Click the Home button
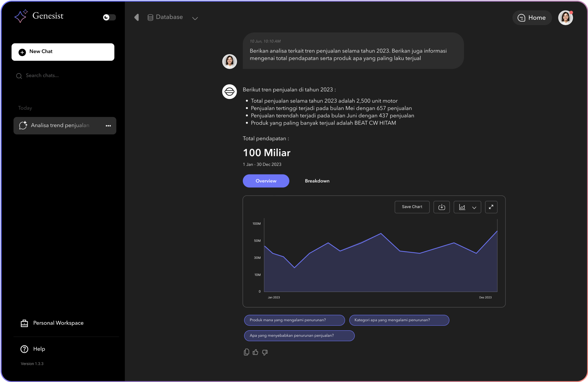Screen dimensions: 588x382 pos(532,18)
